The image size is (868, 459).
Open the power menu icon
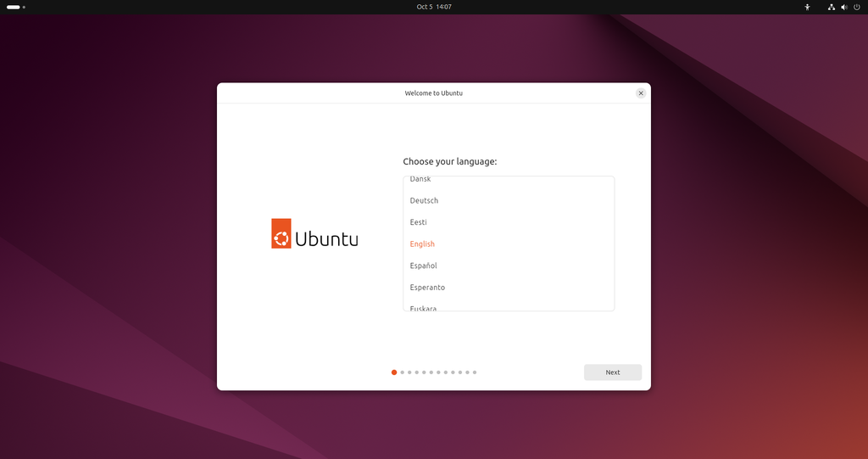pyautogui.click(x=857, y=7)
